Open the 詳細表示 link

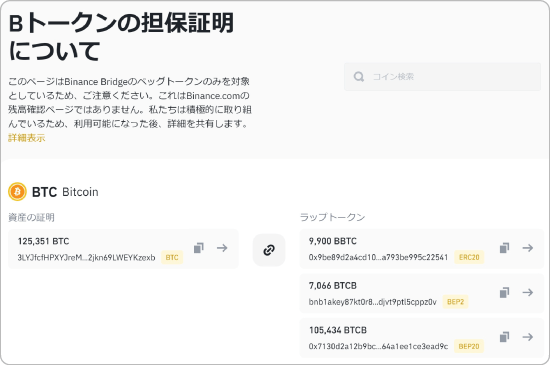click(27, 138)
